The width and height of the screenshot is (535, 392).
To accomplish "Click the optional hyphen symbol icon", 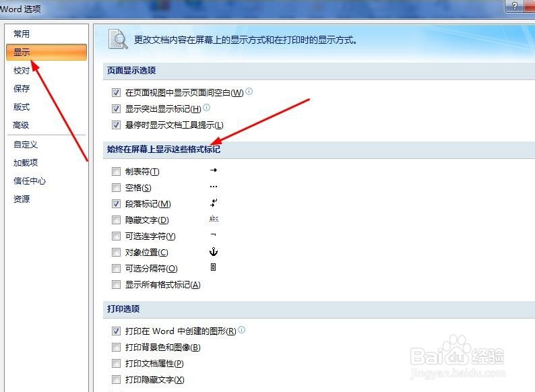I will (213, 234).
